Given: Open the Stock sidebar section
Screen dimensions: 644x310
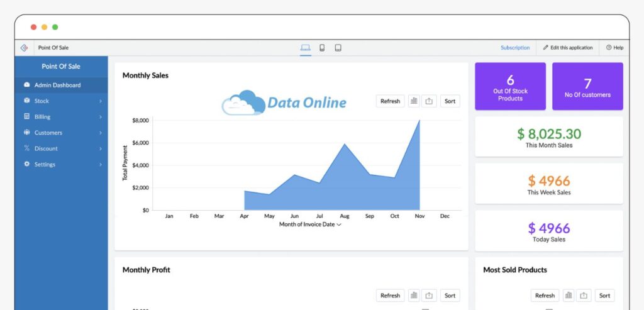Looking at the screenshot, I should pos(61,101).
